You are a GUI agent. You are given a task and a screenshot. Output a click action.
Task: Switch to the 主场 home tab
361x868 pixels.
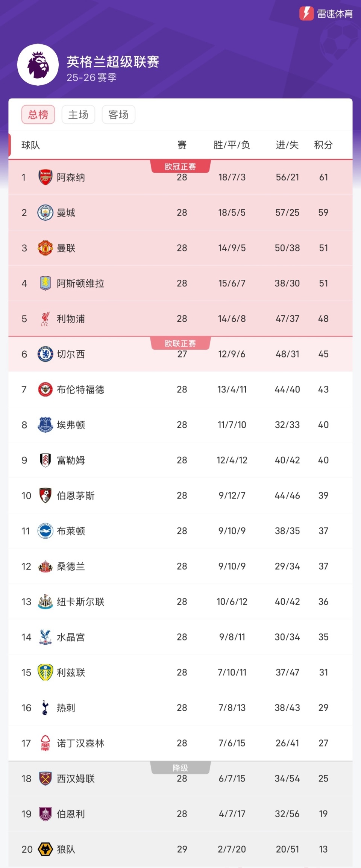[78, 115]
